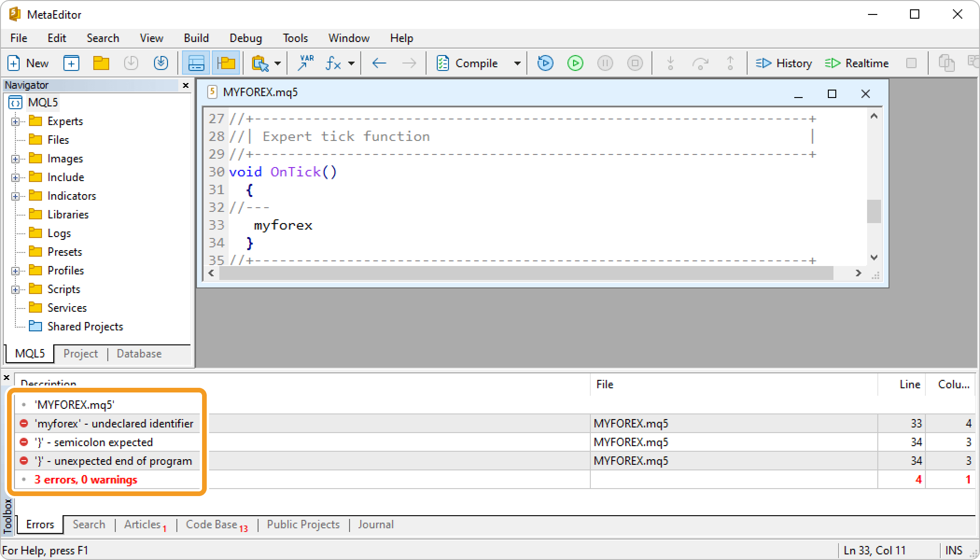Close the Navigator panel
This screenshot has width=980, height=560.
185,85
